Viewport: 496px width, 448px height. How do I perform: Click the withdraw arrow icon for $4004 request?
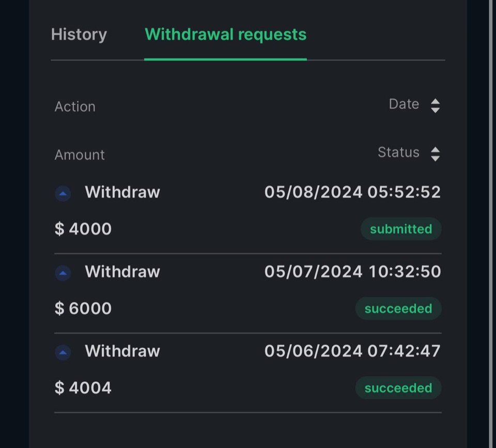click(x=63, y=352)
